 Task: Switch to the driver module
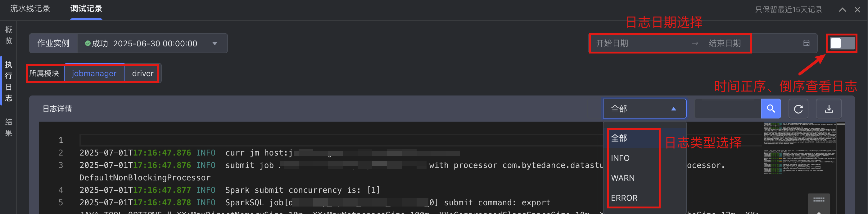coord(142,73)
